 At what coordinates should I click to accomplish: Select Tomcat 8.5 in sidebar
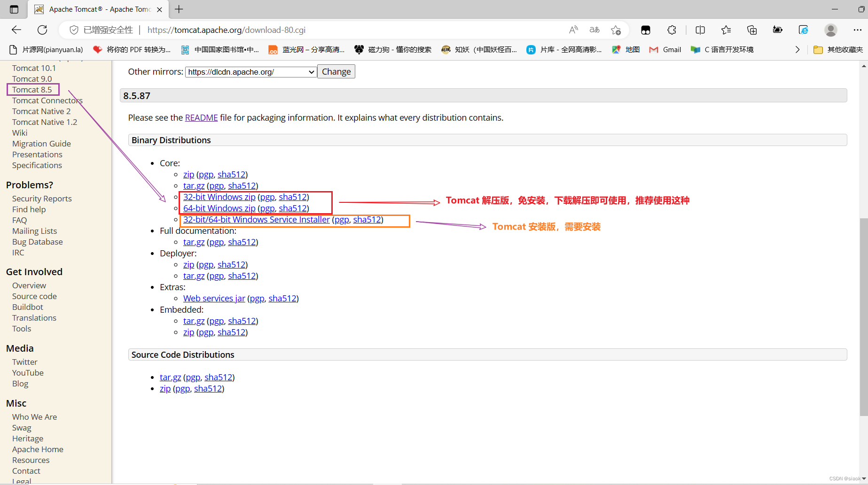[x=32, y=90]
